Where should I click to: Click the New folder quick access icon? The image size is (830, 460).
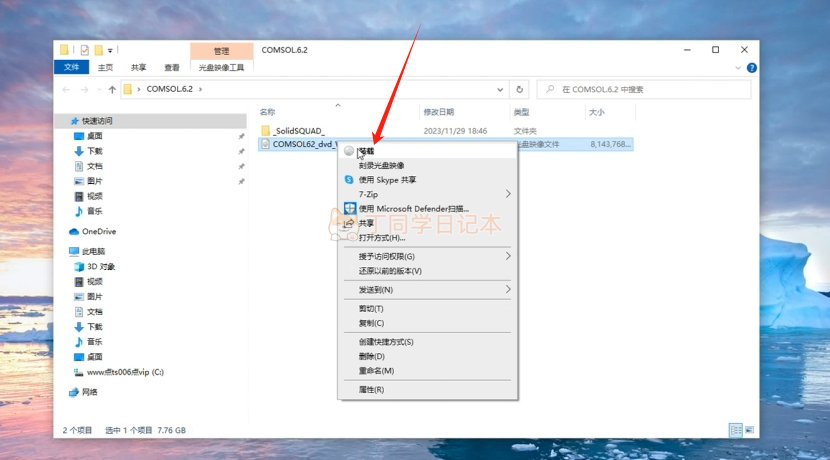click(x=98, y=50)
